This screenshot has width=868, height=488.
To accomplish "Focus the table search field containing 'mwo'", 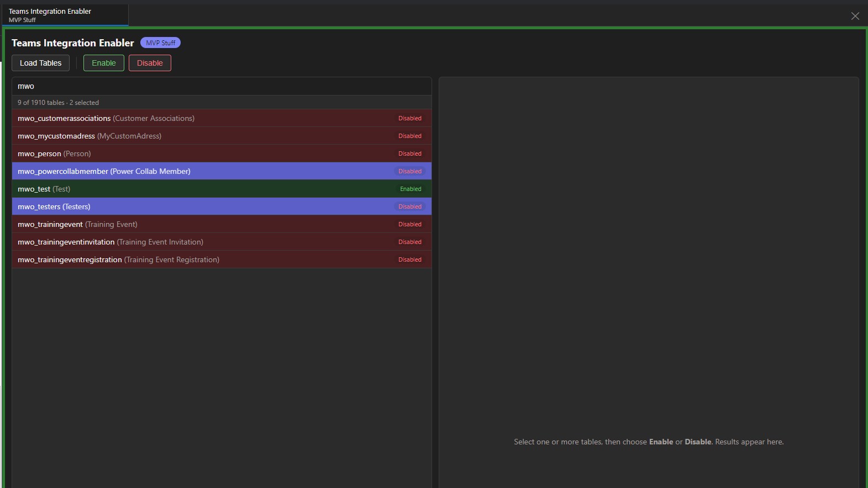I will 222,86.
